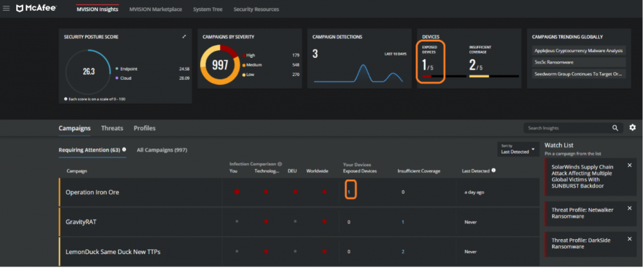Open Security Resources tab

[x=257, y=9]
